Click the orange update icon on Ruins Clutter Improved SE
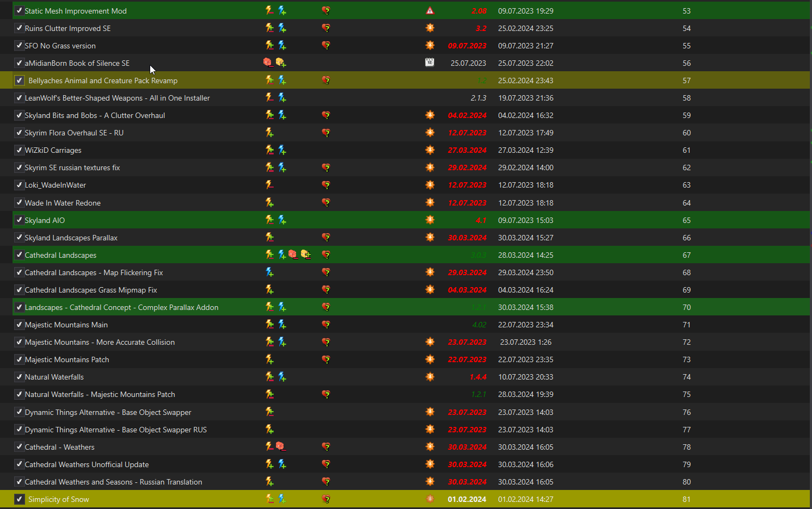 tap(430, 28)
